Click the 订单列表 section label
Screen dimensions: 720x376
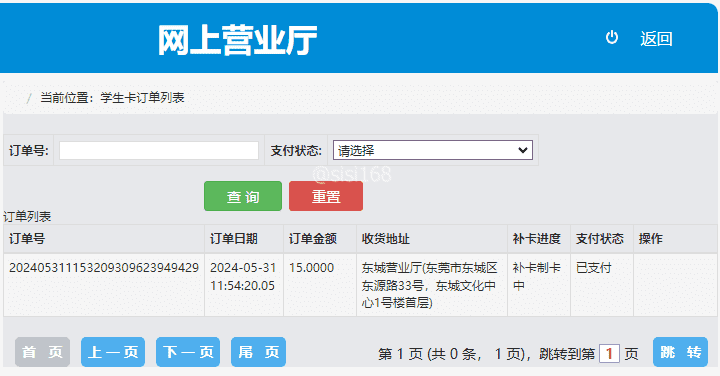pos(27,217)
